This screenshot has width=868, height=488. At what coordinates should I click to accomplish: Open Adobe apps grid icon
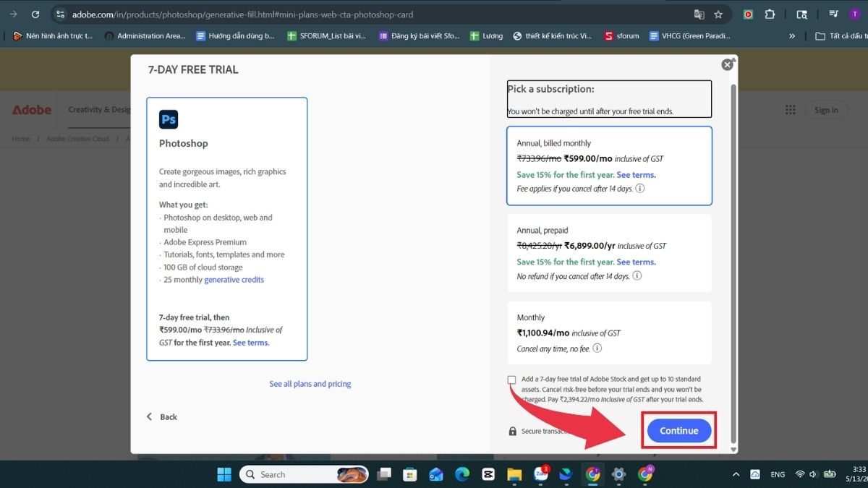coord(790,110)
